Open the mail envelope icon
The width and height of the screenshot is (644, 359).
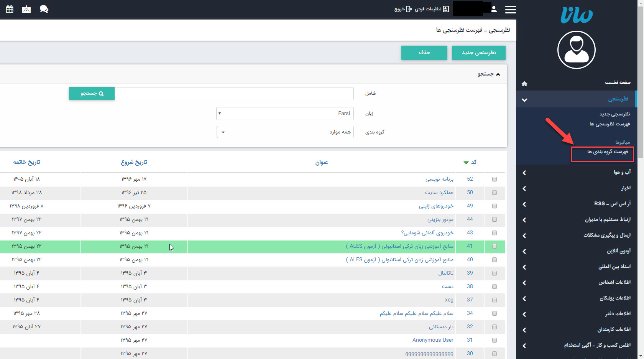(26, 9)
